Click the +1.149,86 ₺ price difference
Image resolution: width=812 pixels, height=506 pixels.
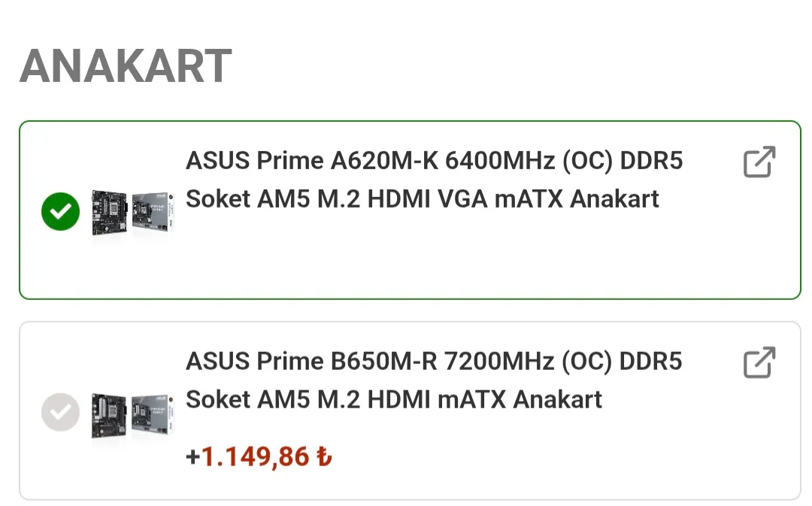pos(259,456)
